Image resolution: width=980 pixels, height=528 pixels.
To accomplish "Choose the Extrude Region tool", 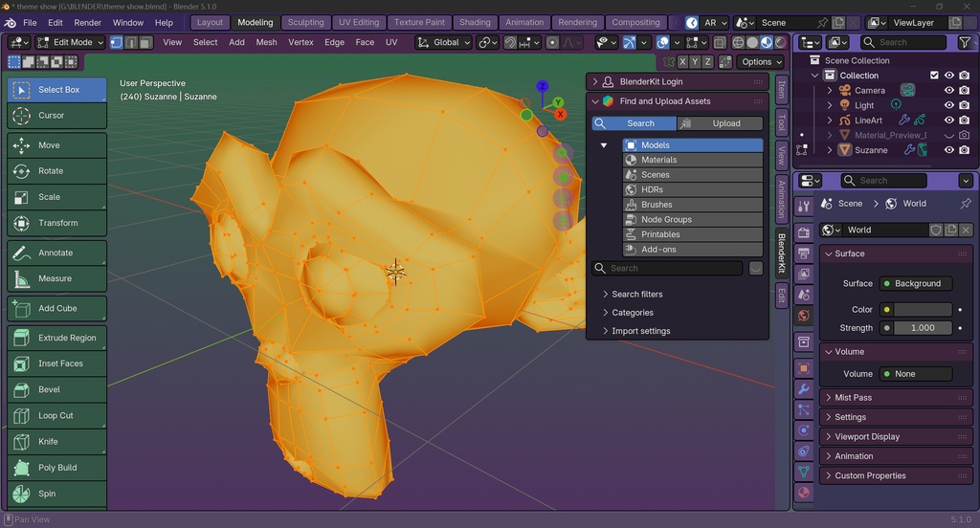I will point(56,338).
